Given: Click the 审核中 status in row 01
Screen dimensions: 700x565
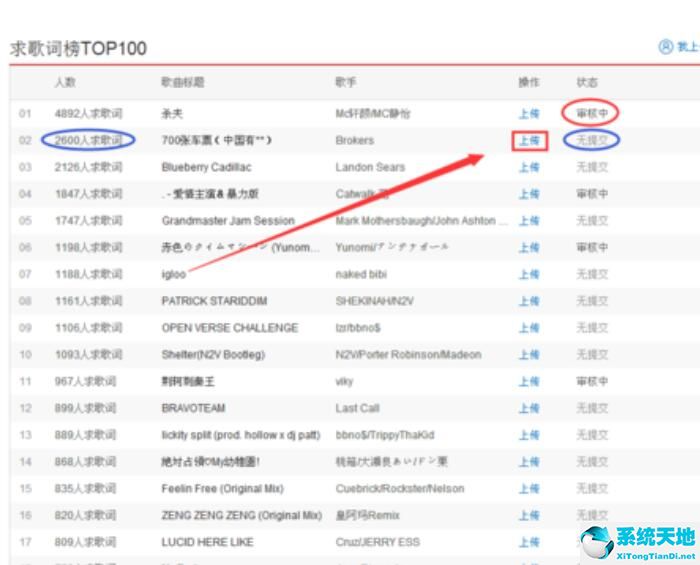Looking at the screenshot, I should click(x=592, y=113).
